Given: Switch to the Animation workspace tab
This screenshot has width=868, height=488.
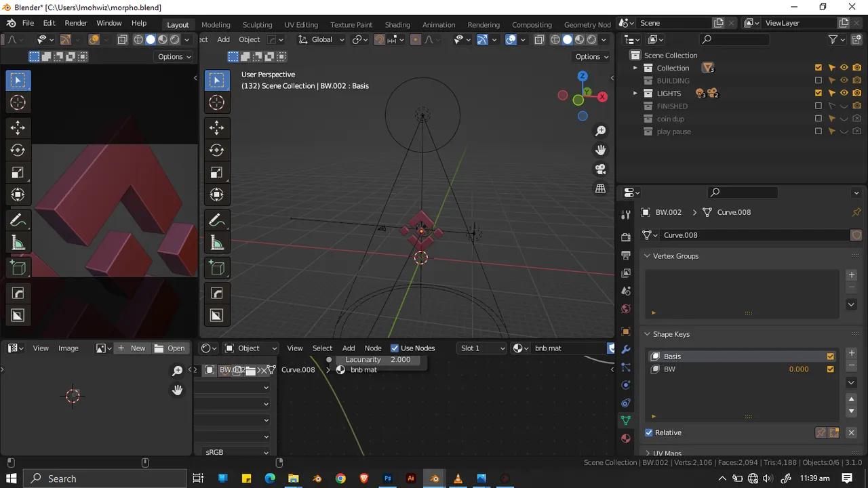Looking at the screenshot, I should [x=439, y=24].
